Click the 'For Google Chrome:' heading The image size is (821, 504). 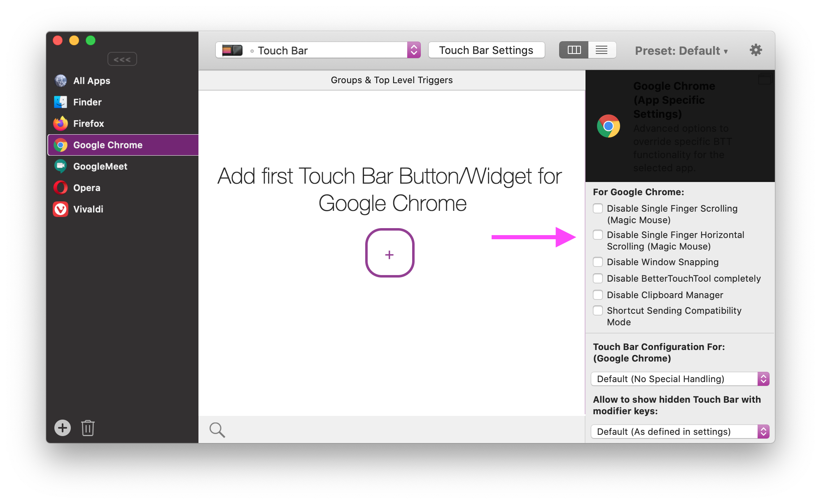tap(639, 192)
